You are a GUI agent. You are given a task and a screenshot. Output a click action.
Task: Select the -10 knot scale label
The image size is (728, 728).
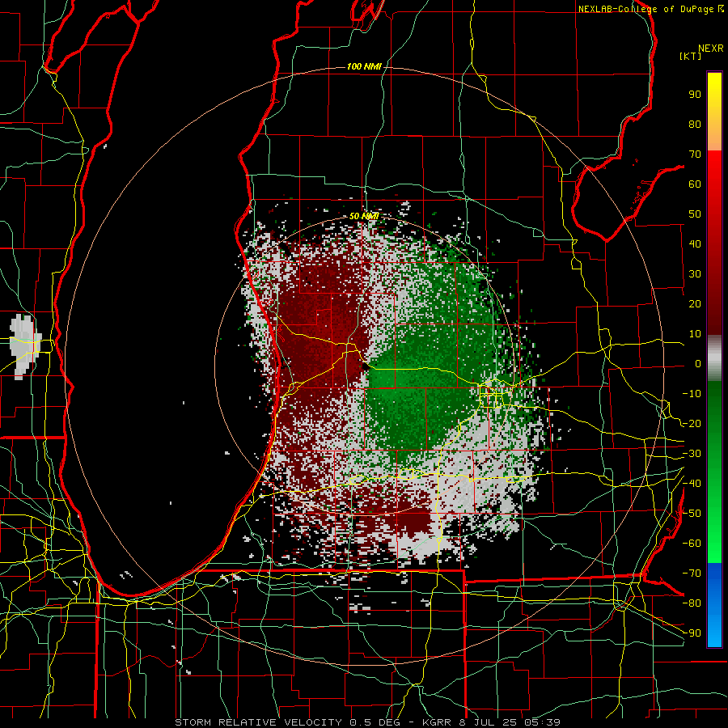tap(692, 394)
